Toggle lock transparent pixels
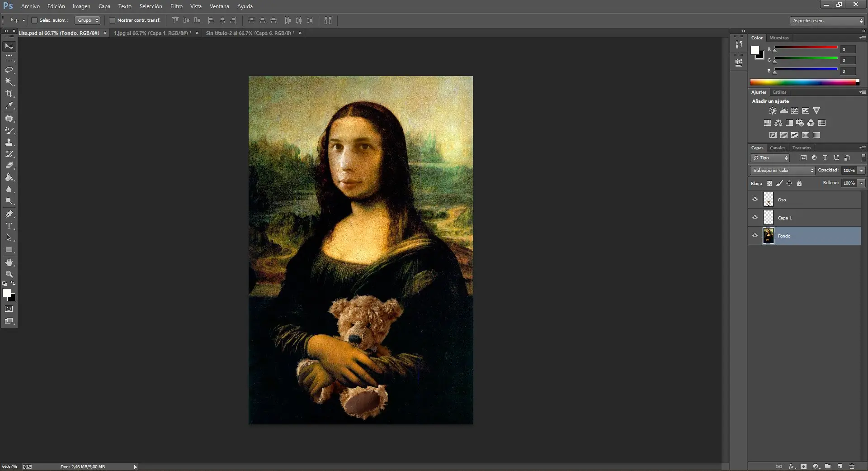 point(769,183)
